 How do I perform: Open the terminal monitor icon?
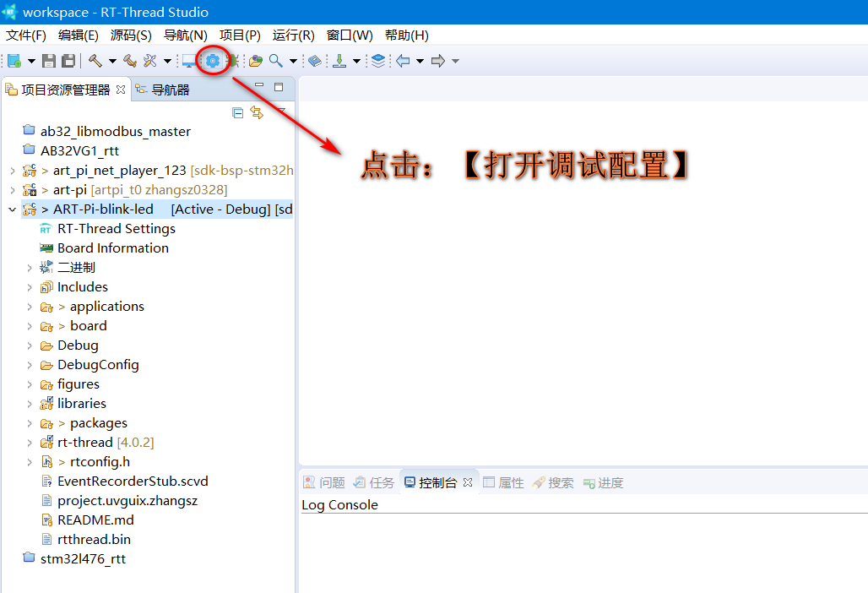pyautogui.click(x=189, y=61)
